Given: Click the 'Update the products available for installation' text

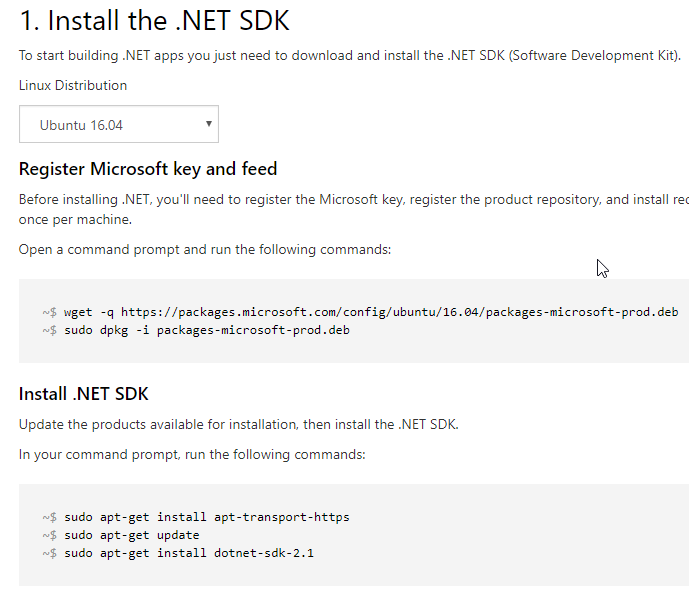Looking at the screenshot, I should pos(238,424).
